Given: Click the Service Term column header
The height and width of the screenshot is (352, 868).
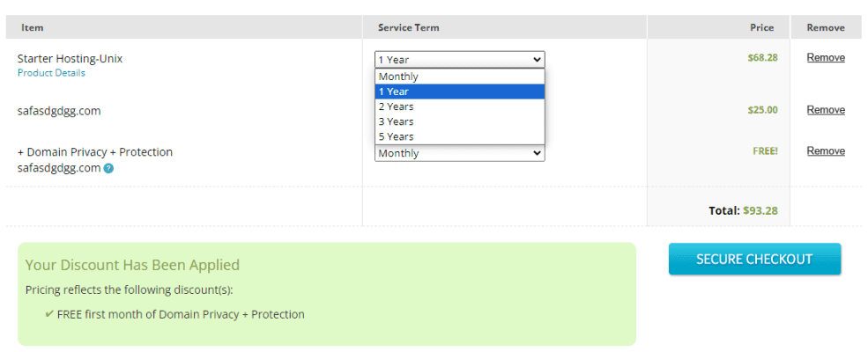Looking at the screenshot, I should 409,27.
